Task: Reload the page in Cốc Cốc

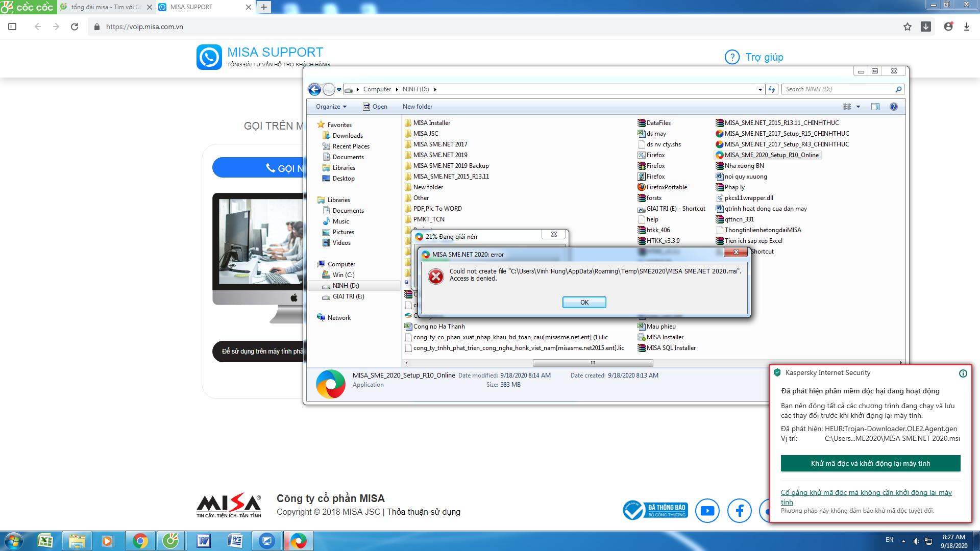Action: tap(75, 27)
